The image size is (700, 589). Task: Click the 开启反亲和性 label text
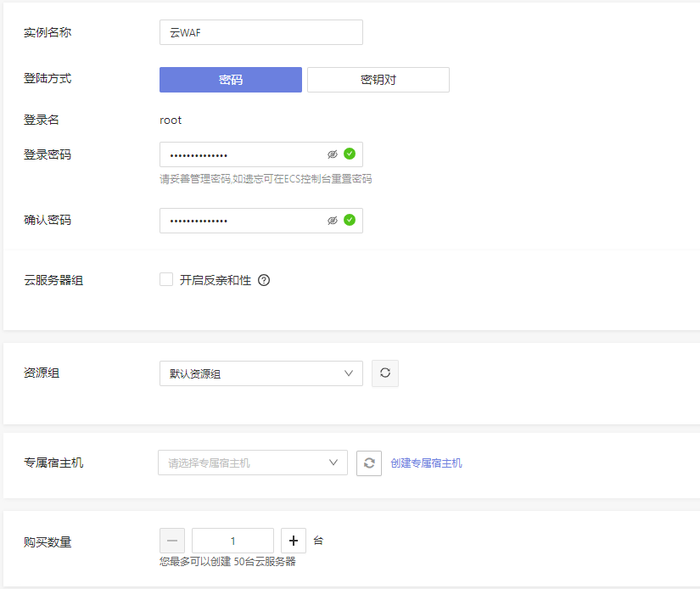click(x=216, y=280)
